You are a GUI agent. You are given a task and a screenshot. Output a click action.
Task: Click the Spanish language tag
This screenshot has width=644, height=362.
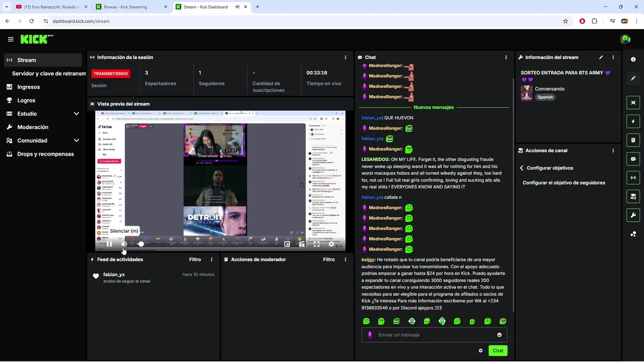[x=545, y=97]
